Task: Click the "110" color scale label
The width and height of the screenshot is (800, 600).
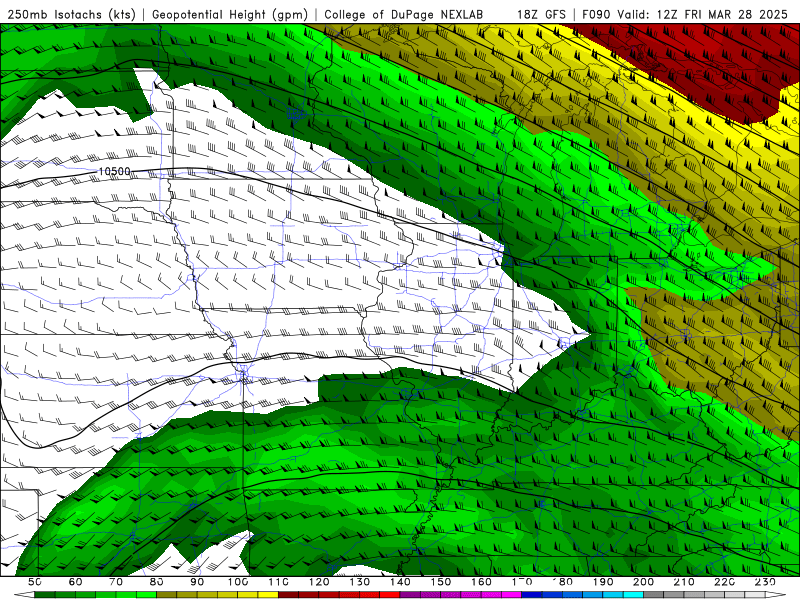Action: 279,582
